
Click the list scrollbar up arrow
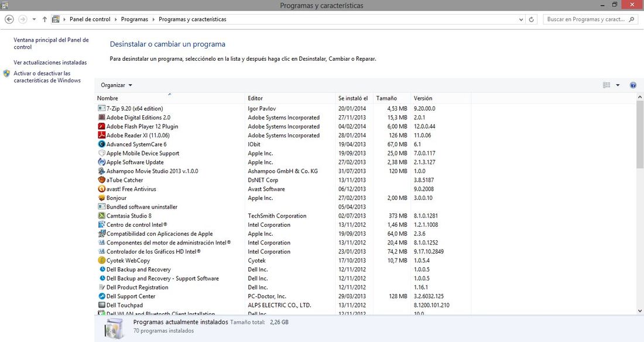pos(640,97)
